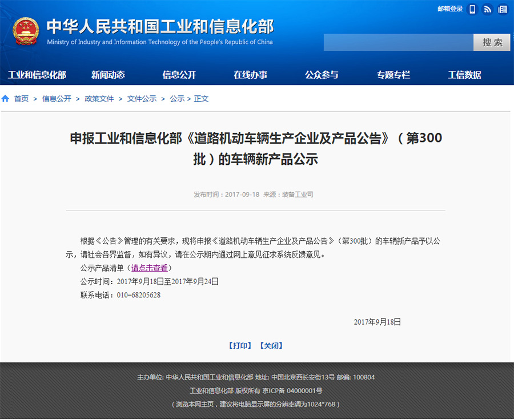Click the signed date 2017年9月18日
This screenshot has width=514, height=420.
coord(378,322)
